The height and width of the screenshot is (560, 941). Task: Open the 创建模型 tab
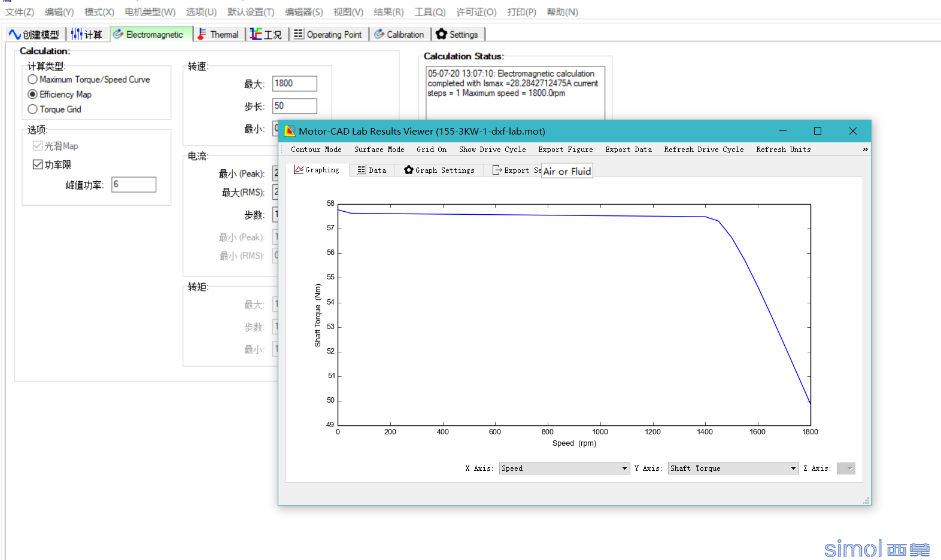(34, 35)
